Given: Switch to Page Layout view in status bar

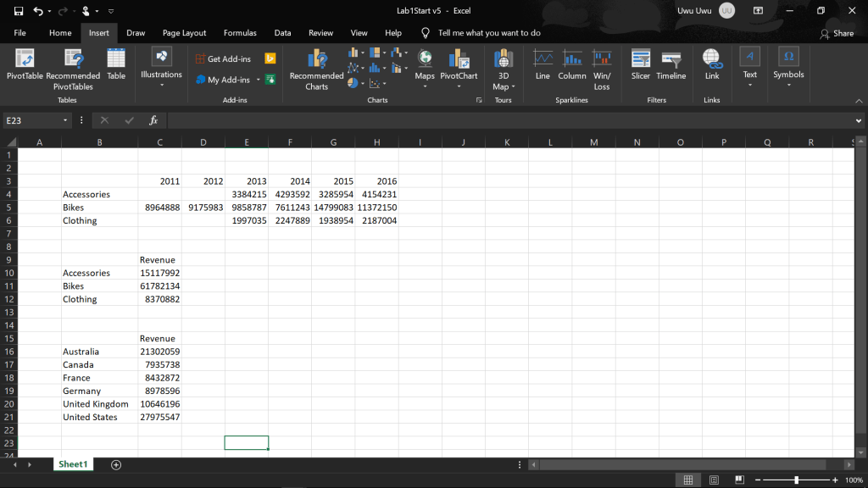Looking at the screenshot, I should (713, 480).
